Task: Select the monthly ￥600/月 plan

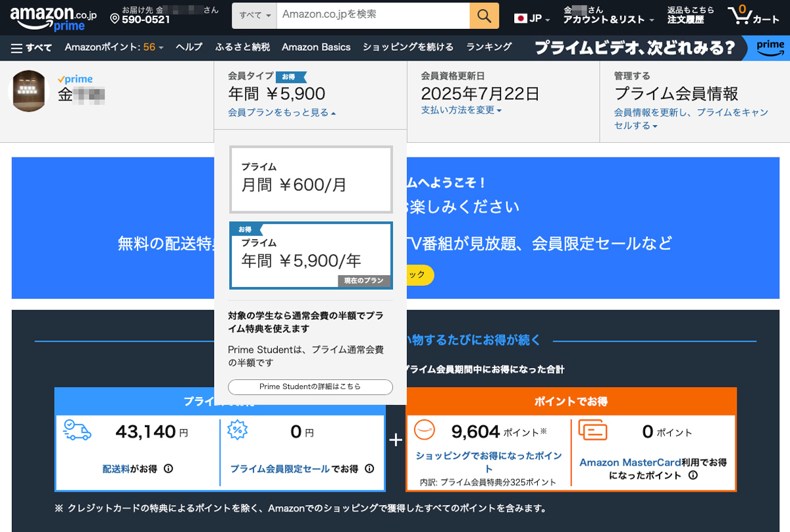Action: pos(311,179)
